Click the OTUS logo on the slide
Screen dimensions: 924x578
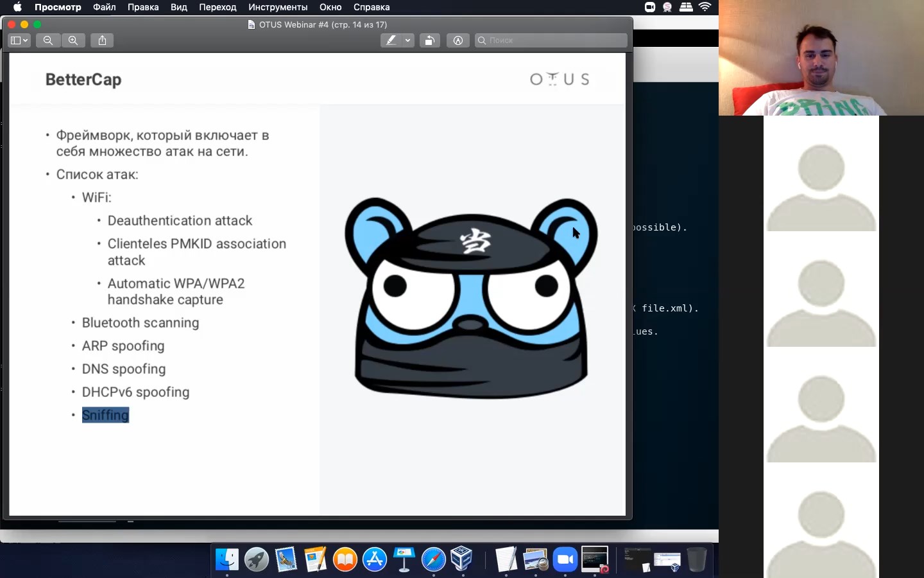click(x=560, y=79)
